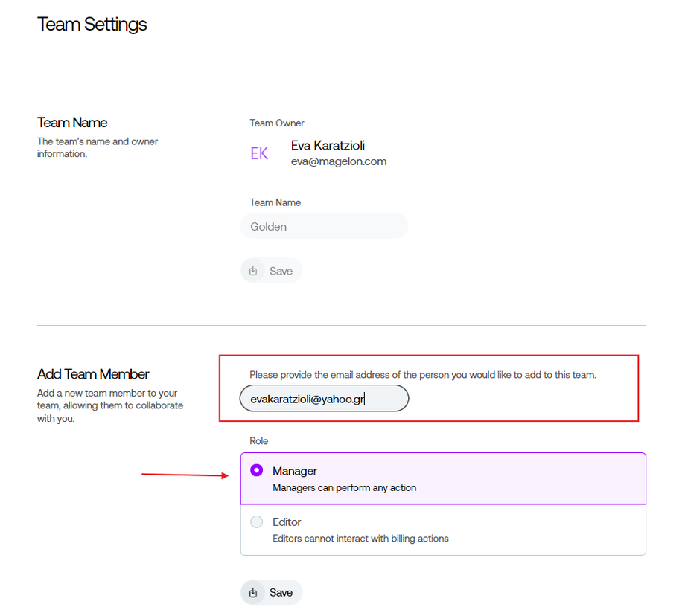This screenshot has width=685, height=616.
Task: Click the "Add a new team member" description
Action: click(110, 405)
